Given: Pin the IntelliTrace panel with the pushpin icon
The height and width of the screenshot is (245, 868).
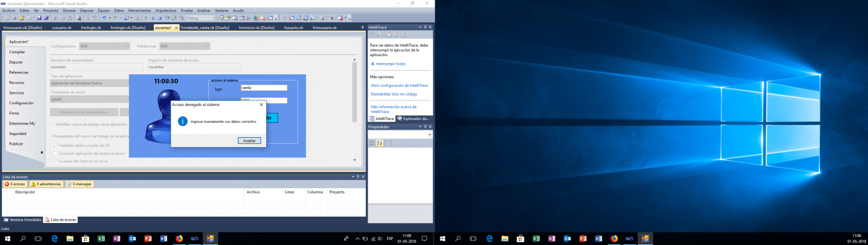Looking at the screenshot, I should click(425, 27).
